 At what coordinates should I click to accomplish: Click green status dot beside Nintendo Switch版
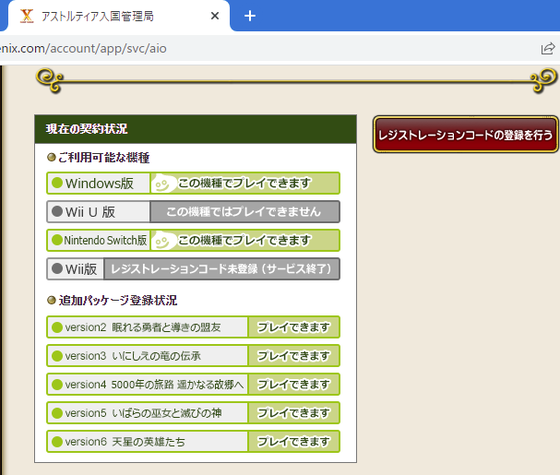tap(57, 240)
